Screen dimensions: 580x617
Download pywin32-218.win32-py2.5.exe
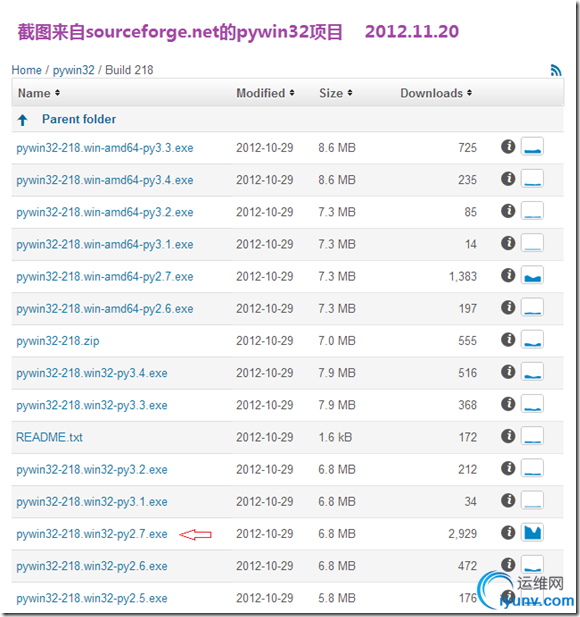(x=92, y=599)
